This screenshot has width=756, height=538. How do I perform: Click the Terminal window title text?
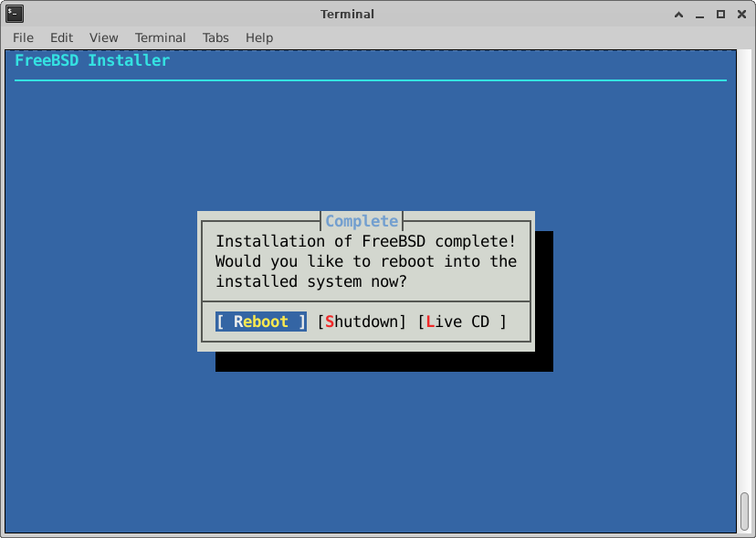coord(347,14)
